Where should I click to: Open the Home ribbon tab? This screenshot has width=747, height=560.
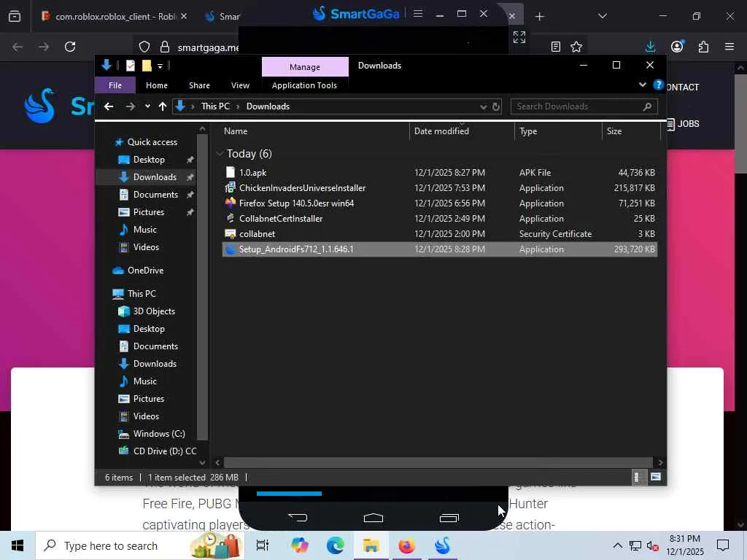coord(157,85)
